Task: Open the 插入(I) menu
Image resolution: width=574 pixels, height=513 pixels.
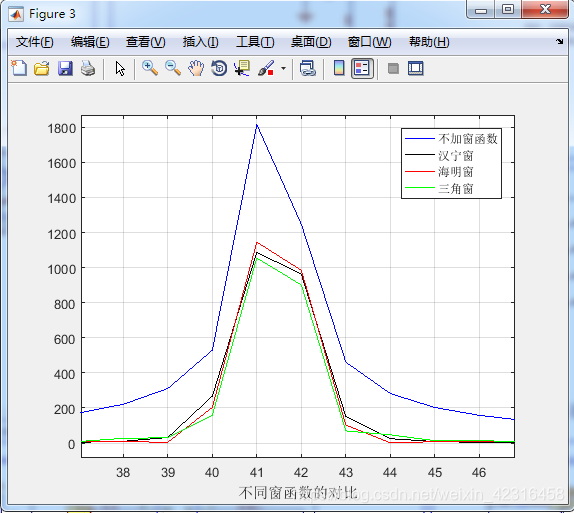Action: [x=201, y=42]
